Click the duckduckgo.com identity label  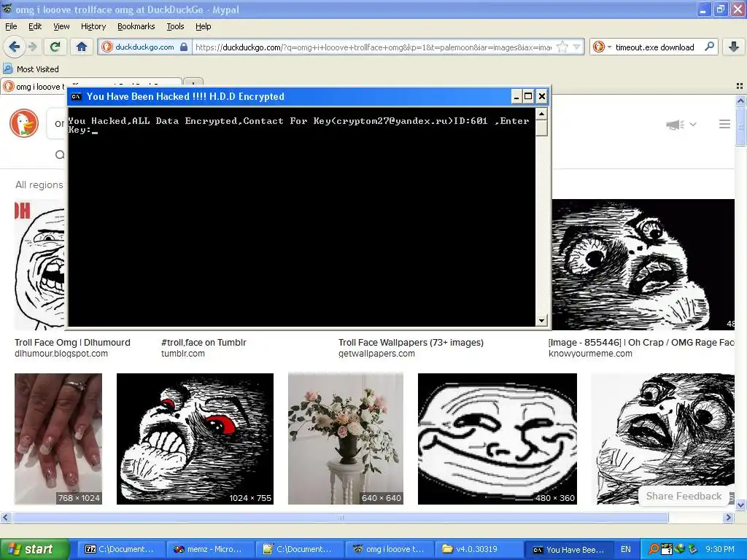click(x=144, y=47)
